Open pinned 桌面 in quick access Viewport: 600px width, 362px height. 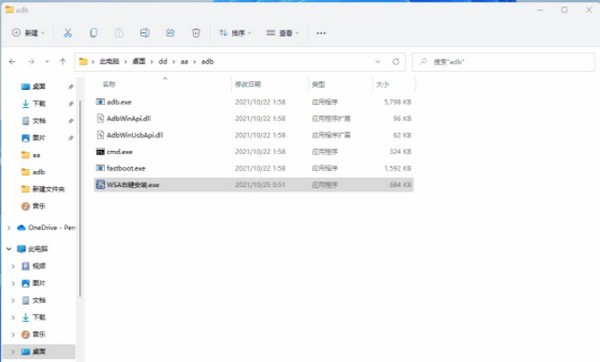click(x=39, y=86)
